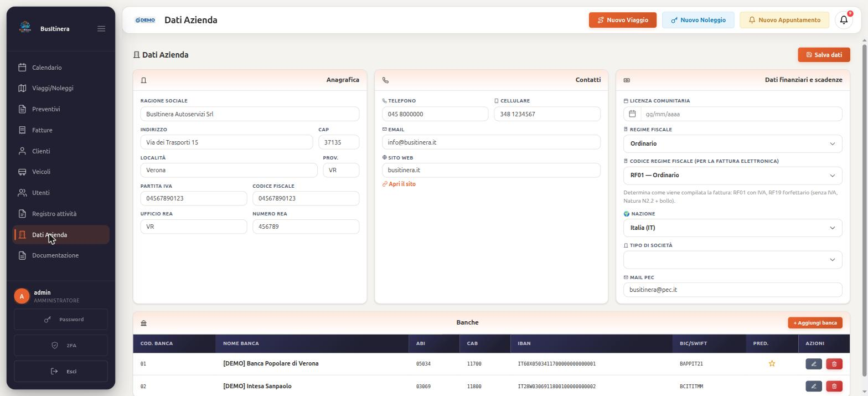The width and height of the screenshot is (868, 396).
Task: Click the Password button
Action: [x=61, y=320]
